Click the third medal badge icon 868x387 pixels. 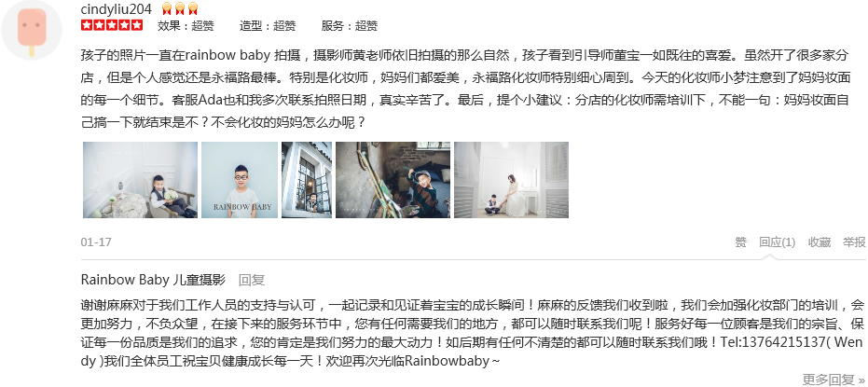(193, 9)
